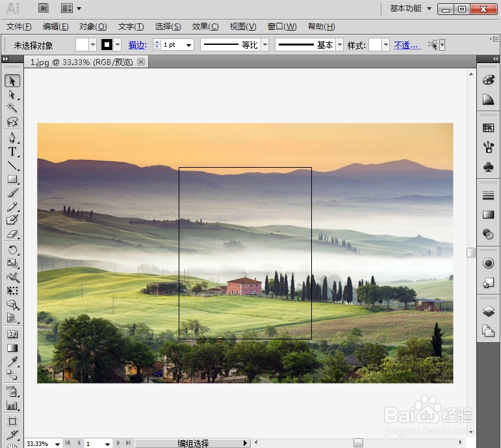Image resolution: width=501 pixels, height=448 pixels.
Task: Open the 编辑(E) menu
Action: [x=56, y=27]
